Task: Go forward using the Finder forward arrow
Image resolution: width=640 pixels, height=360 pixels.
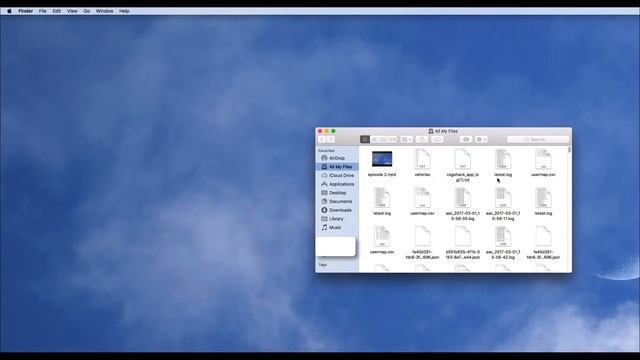Action: click(331, 140)
